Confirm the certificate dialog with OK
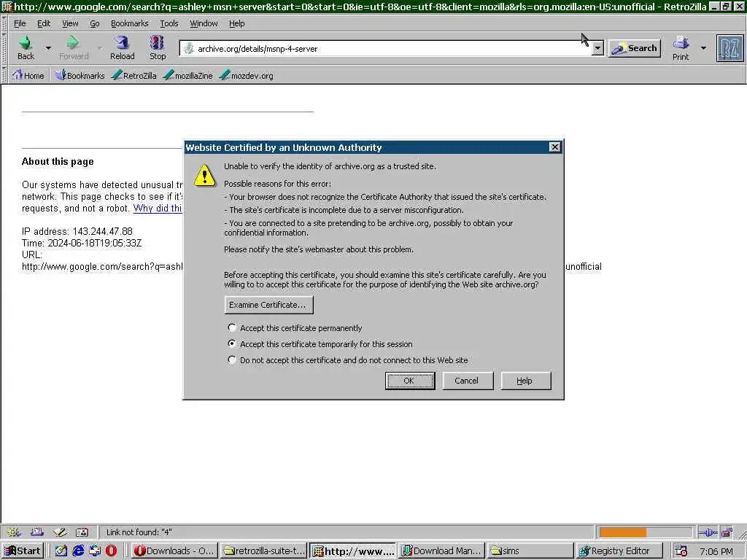This screenshot has width=747, height=560. point(410,381)
